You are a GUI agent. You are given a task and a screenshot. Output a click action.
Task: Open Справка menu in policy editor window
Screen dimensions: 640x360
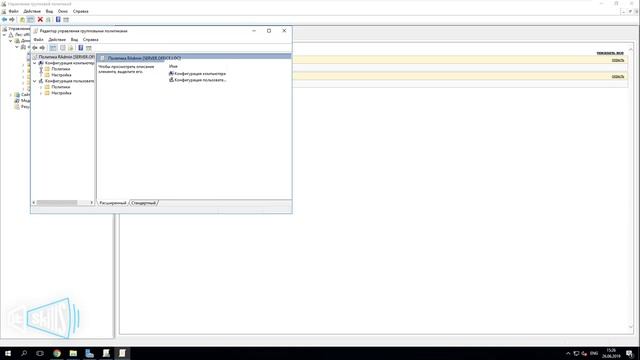point(91,40)
